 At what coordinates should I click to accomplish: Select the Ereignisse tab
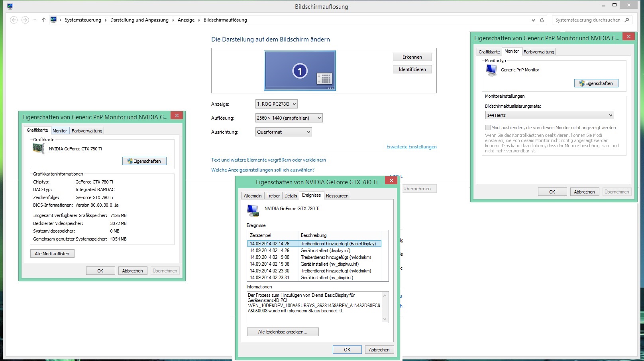pos(311,195)
